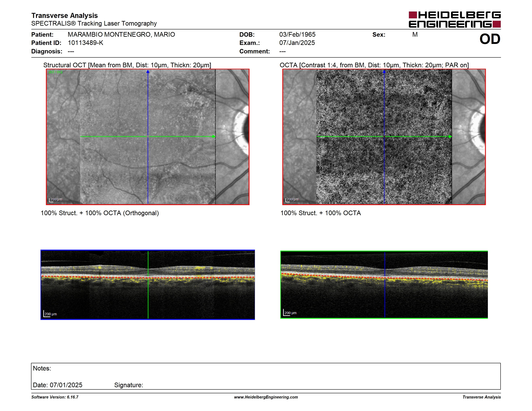Click the Date: 07/01/2025 text

pyautogui.click(x=57, y=385)
